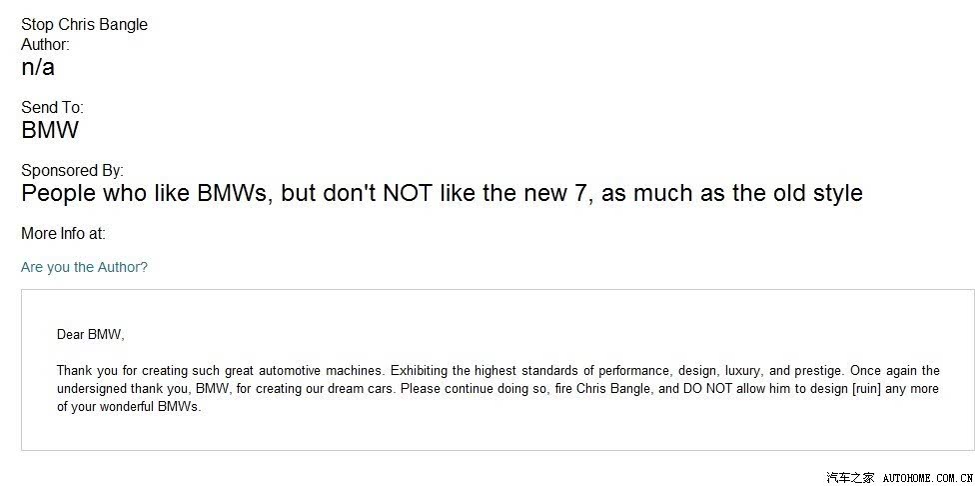
Task: Click the AUTOHOME.COM.CN watermark text
Action: click(927, 478)
